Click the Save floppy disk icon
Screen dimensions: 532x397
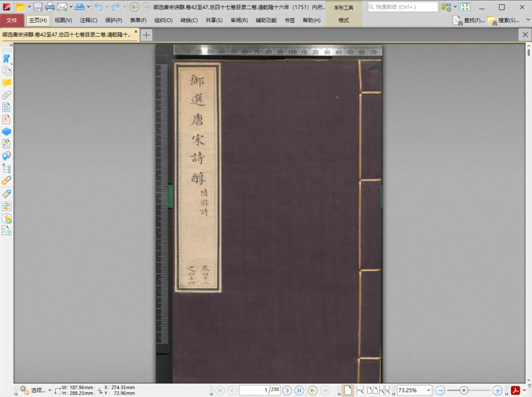pos(38,7)
